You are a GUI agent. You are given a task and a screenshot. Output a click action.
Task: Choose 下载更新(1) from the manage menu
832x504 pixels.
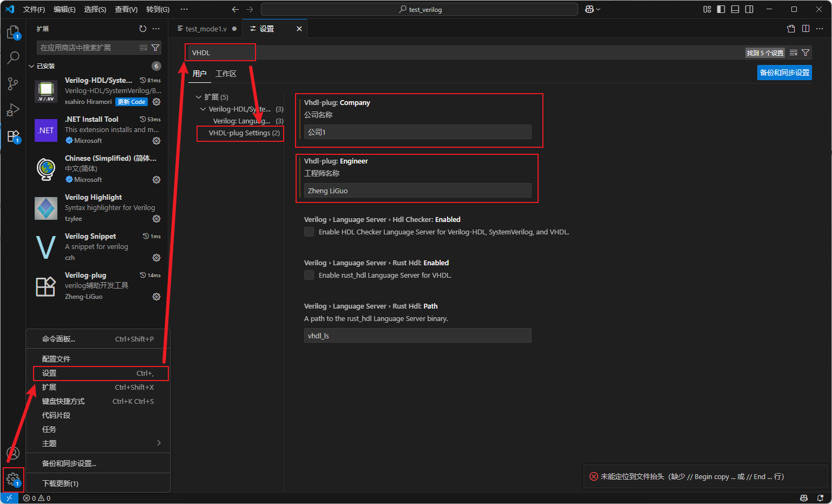coord(98,483)
